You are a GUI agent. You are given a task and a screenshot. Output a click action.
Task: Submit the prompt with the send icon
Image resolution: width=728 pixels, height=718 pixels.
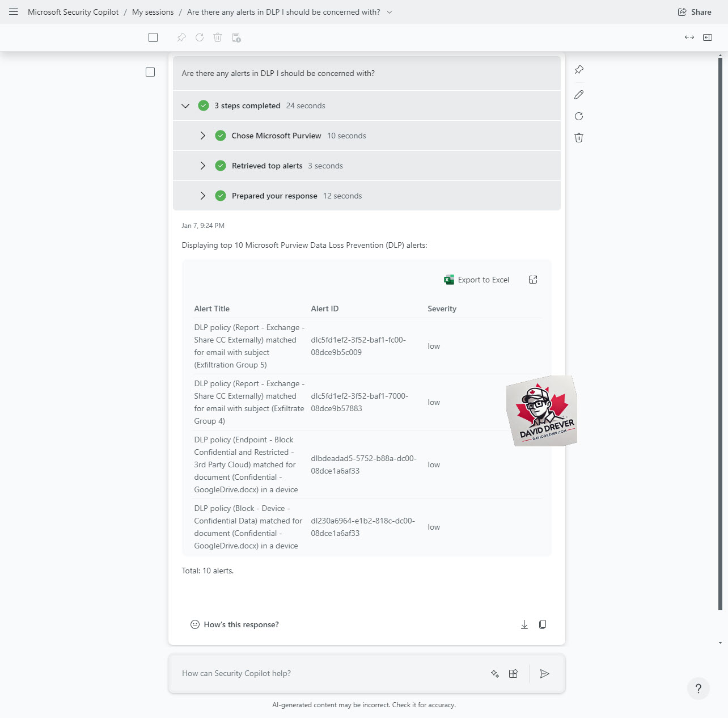click(544, 674)
